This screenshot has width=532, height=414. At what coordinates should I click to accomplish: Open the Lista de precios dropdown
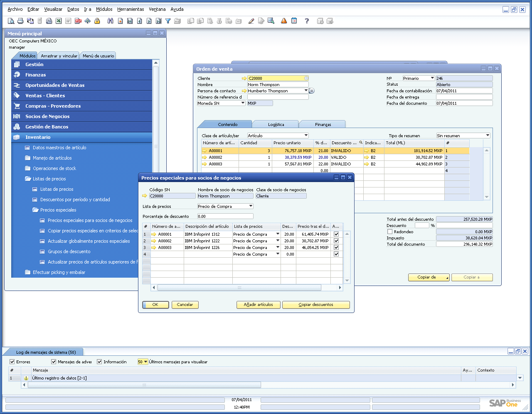251,206
